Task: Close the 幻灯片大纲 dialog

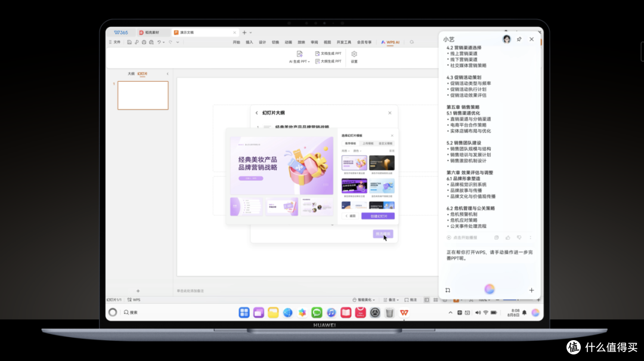Action: [x=390, y=113]
